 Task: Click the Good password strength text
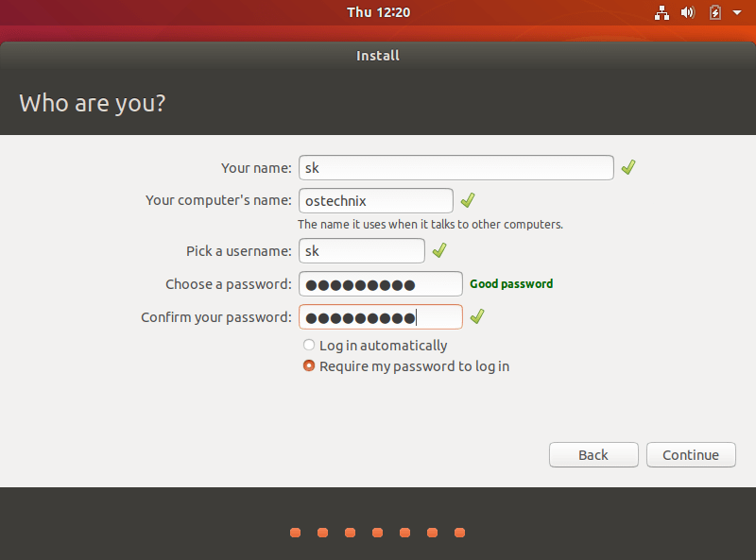point(511,284)
